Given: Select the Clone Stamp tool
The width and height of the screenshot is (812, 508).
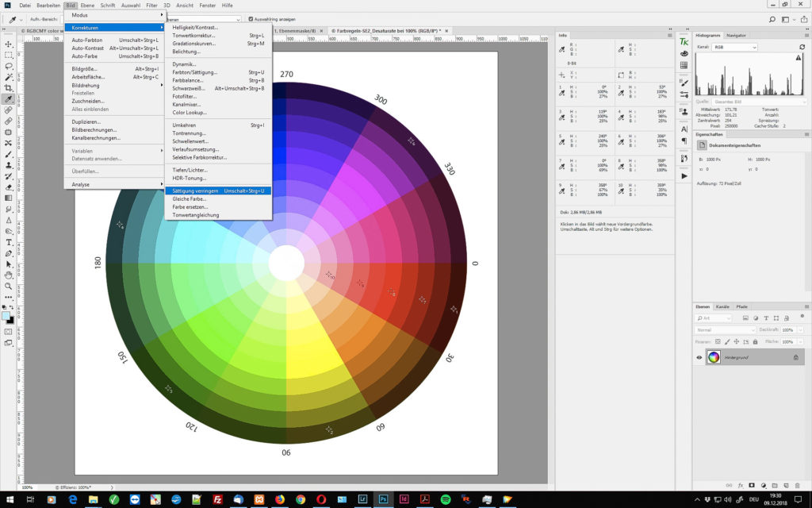Looking at the screenshot, I should 9,165.
